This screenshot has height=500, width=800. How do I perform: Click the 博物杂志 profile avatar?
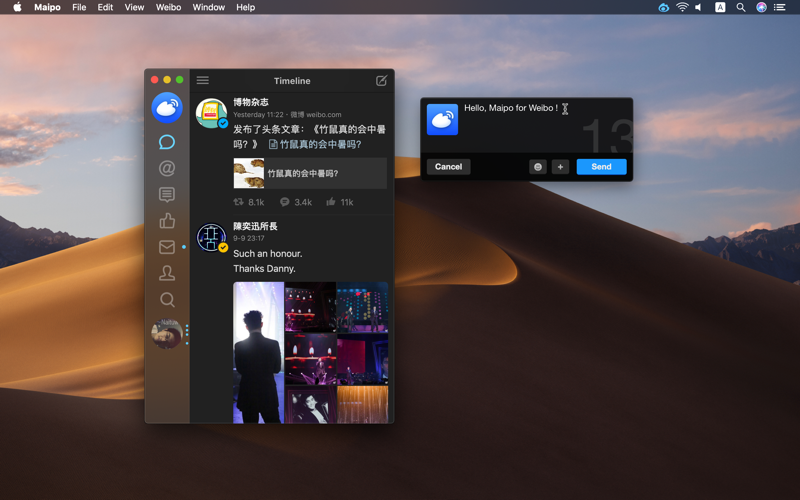(212, 113)
